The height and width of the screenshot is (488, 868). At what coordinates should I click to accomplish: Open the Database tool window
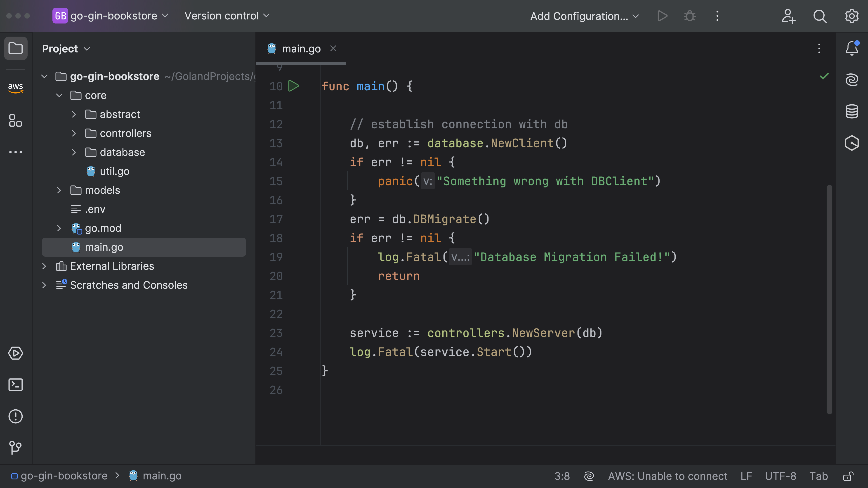pyautogui.click(x=851, y=111)
